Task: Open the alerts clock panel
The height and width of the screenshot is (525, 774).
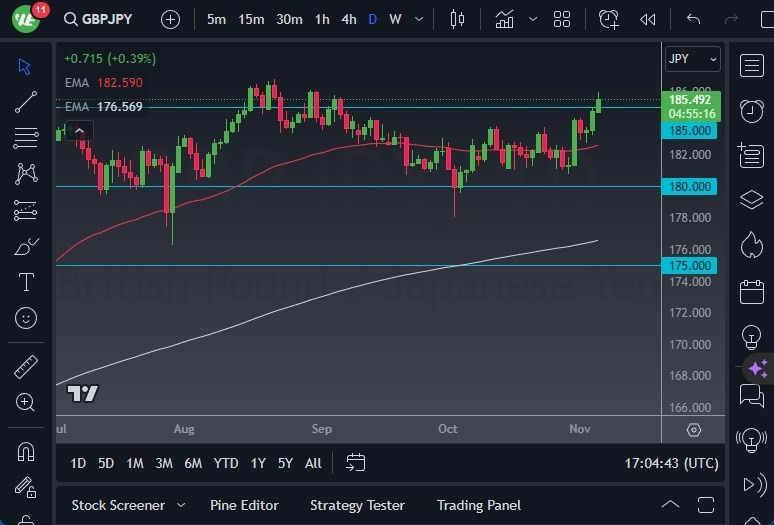Action: click(752, 111)
